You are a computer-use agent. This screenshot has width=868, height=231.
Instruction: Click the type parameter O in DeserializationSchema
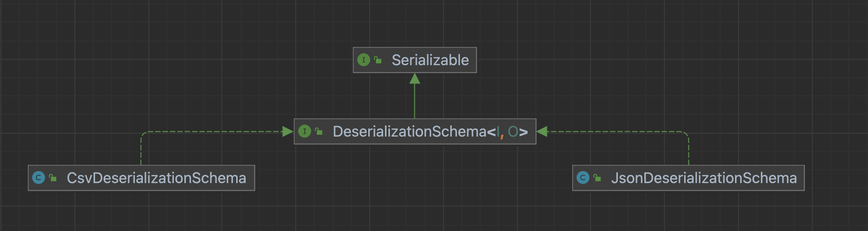coord(513,131)
